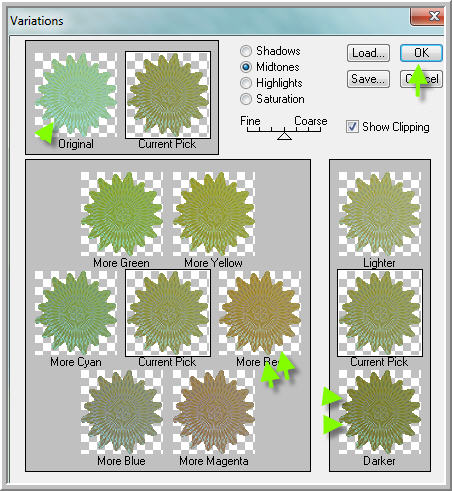This screenshot has width=452, height=491.
Task: Choose the Darker variation thumbnail
Action: pyautogui.click(x=380, y=412)
